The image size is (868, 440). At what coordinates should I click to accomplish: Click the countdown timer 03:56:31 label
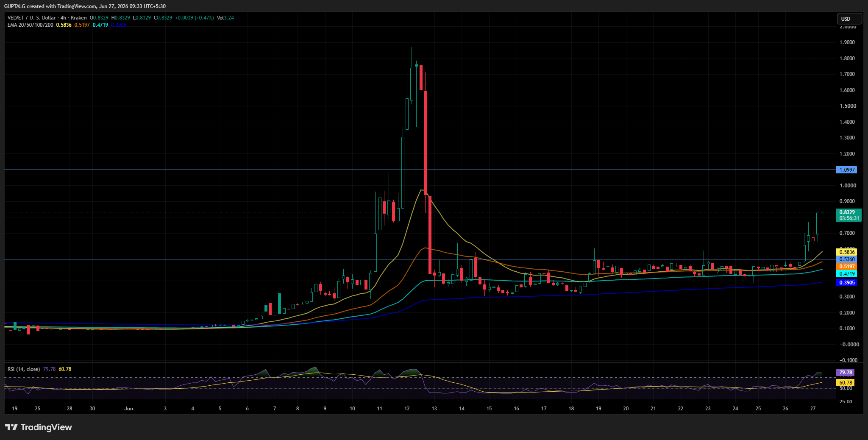pos(848,218)
